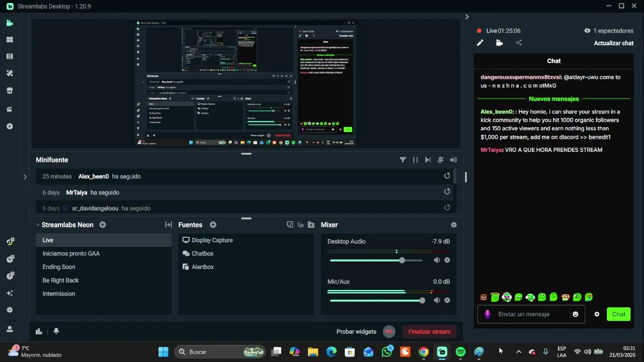Click the share stream icon

(x=519, y=43)
